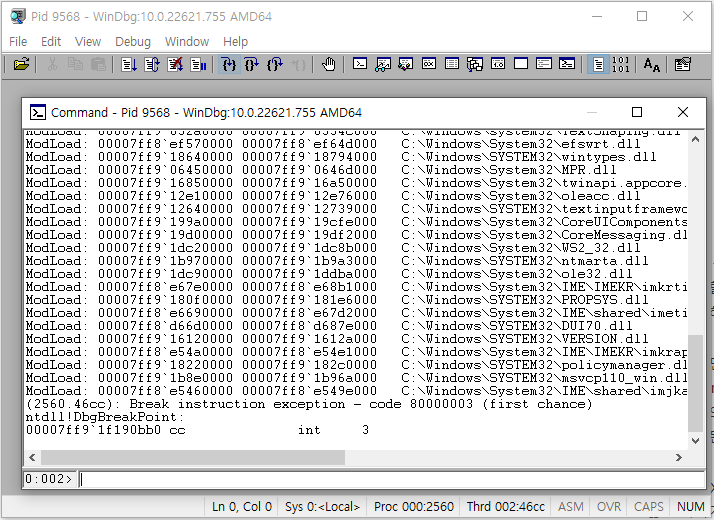714x520 pixels.
Task: Click the '00007ff9`1f190bb0 cc' disassembly line
Action: (x=197, y=430)
